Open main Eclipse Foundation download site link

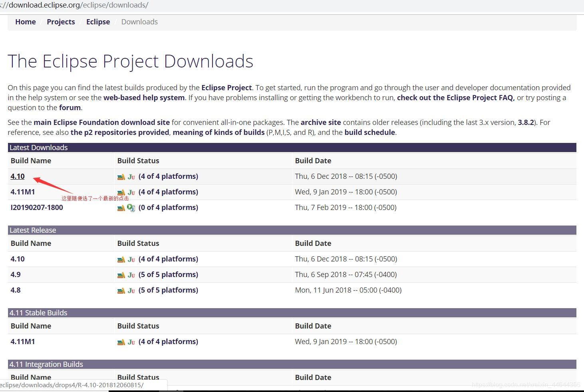102,122
